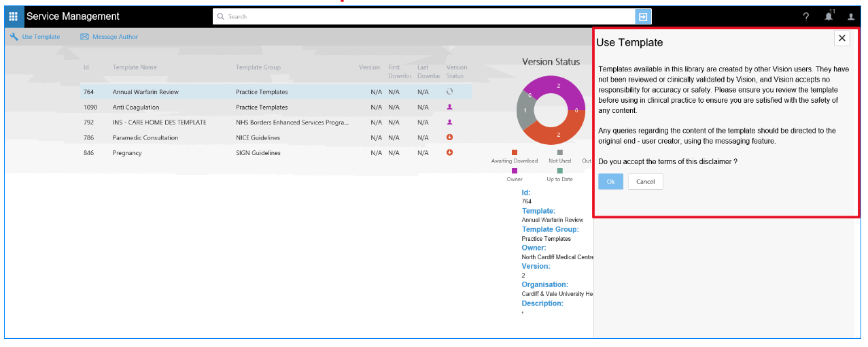
Task: Click the Paramedic Consultation awaiting download icon
Action: point(449,137)
